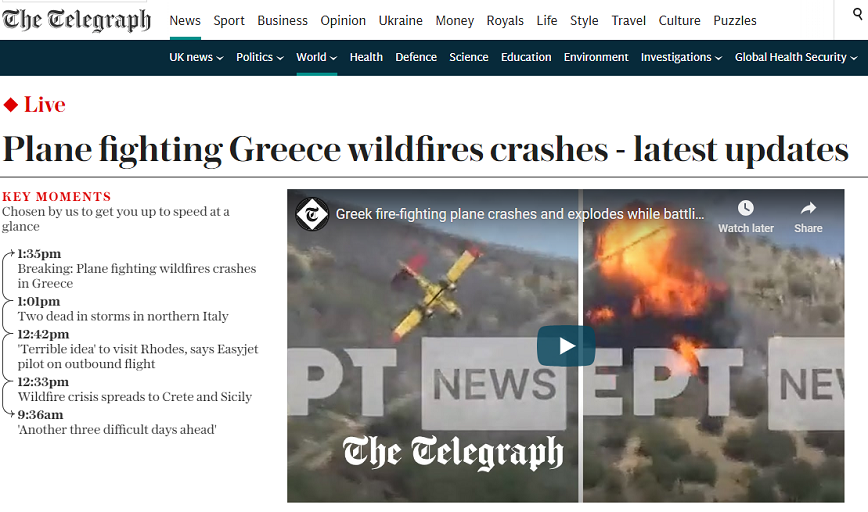
Task: Click the Watch later clock icon
Action: click(746, 208)
